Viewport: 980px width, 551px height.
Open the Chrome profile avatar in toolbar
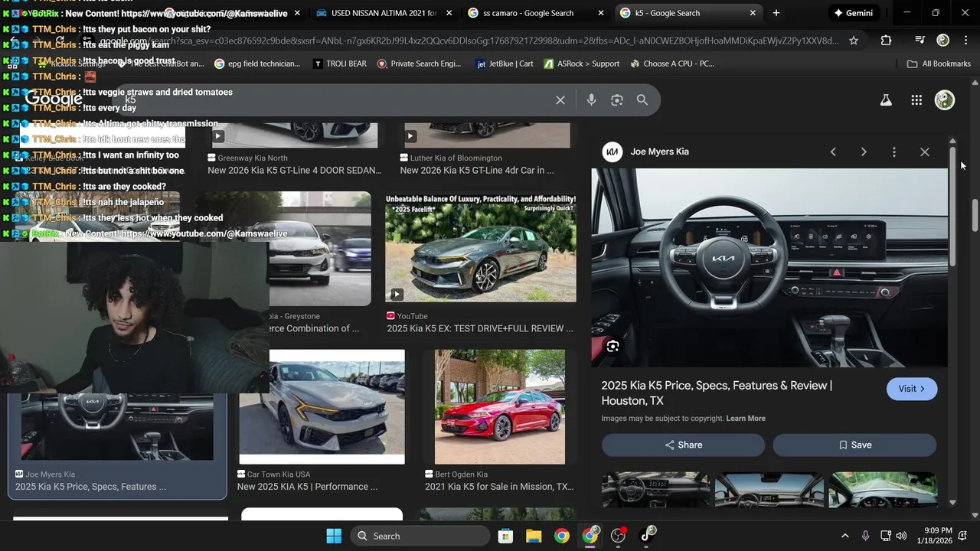pos(943,41)
